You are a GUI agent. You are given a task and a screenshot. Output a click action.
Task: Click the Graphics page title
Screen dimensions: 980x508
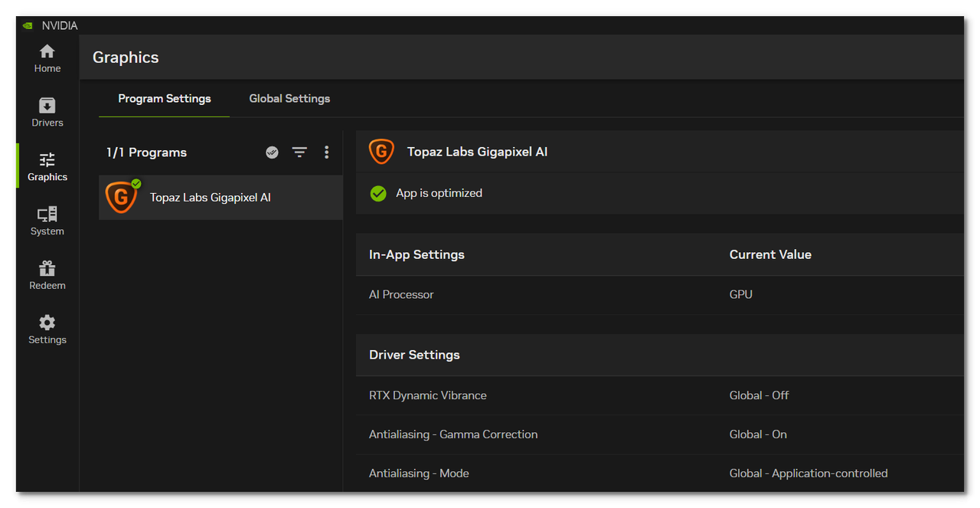click(126, 57)
